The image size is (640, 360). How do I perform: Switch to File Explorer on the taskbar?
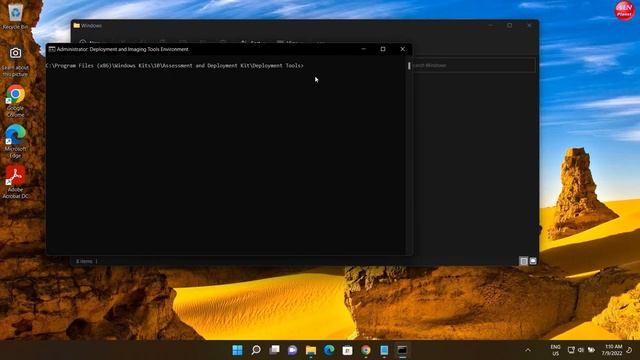point(311,350)
